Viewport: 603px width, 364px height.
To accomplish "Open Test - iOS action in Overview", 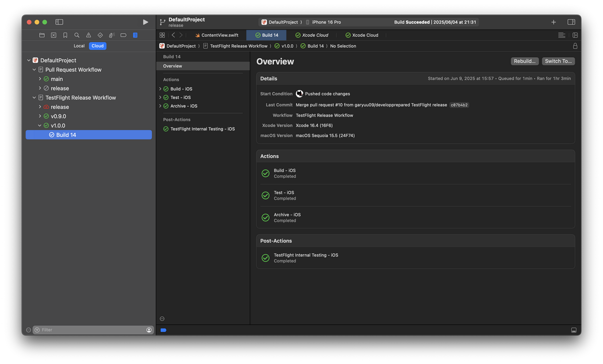I will tap(416, 195).
